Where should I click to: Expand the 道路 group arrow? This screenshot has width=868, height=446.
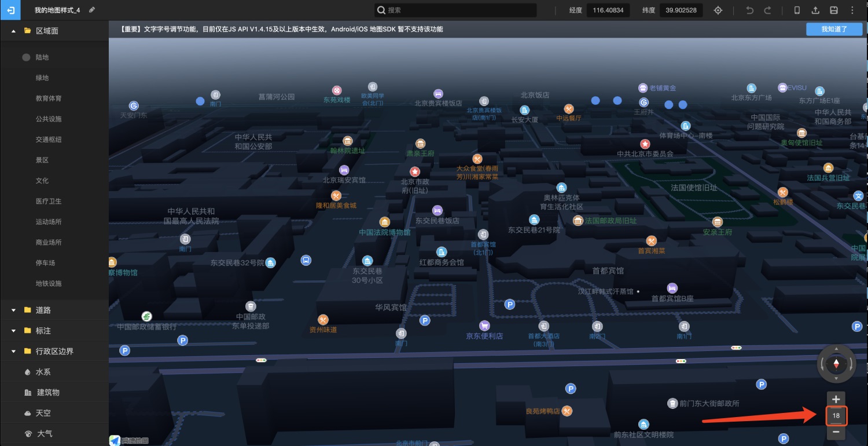click(13, 310)
